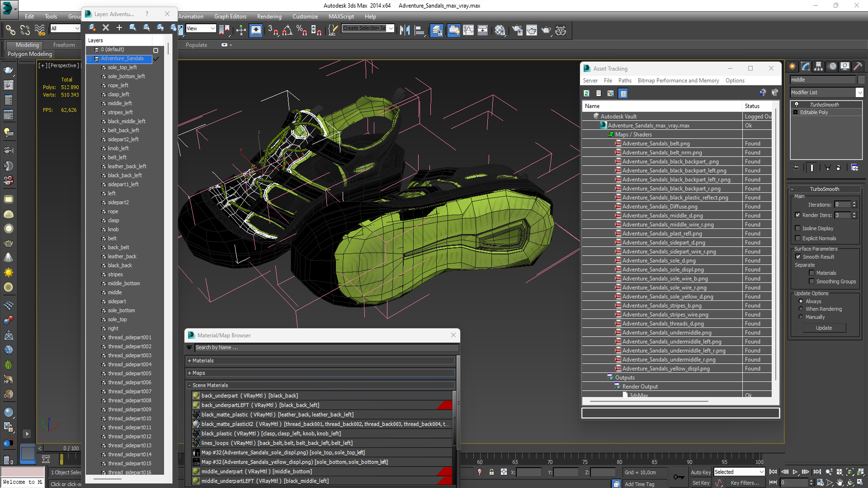868x488 pixels.
Task: Open the MAXScript menu
Action: click(341, 16)
